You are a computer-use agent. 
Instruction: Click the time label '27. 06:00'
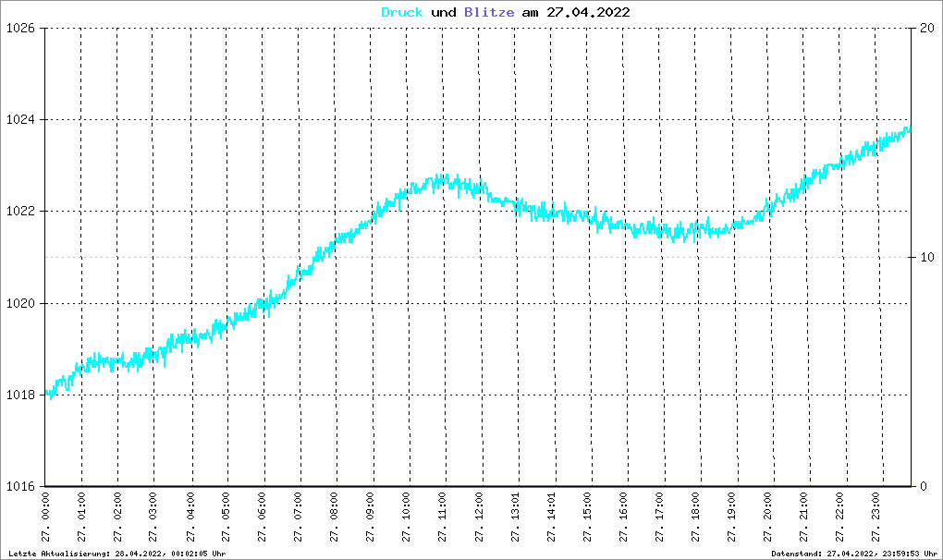pos(263,517)
